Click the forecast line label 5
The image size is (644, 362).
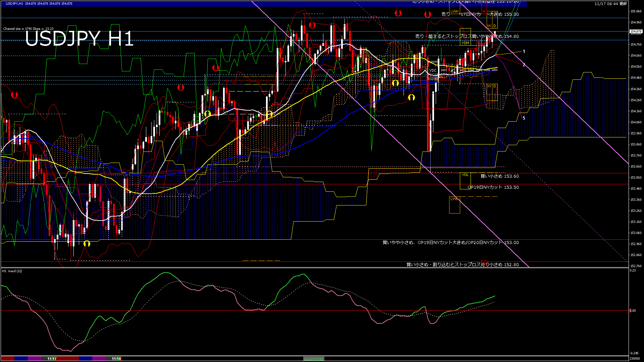[524, 118]
